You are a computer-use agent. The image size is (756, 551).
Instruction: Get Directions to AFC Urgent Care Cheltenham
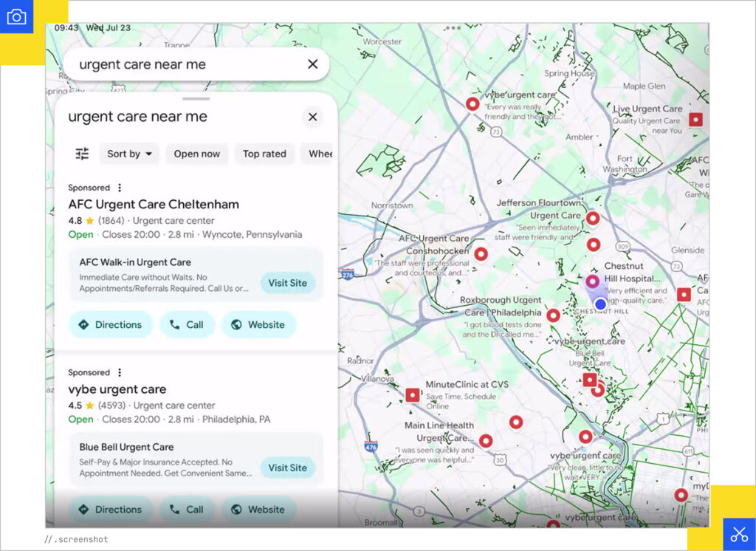tap(110, 324)
